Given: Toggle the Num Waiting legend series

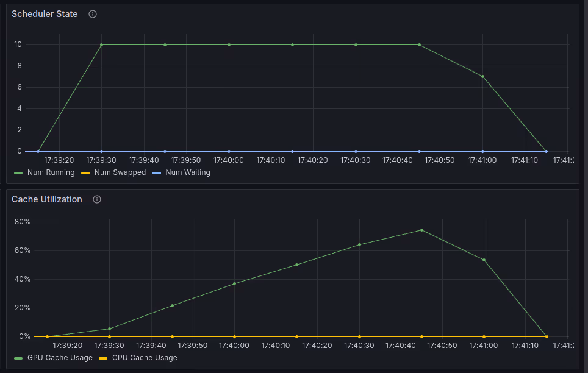Looking at the screenshot, I should pyautogui.click(x=188, y=172).
